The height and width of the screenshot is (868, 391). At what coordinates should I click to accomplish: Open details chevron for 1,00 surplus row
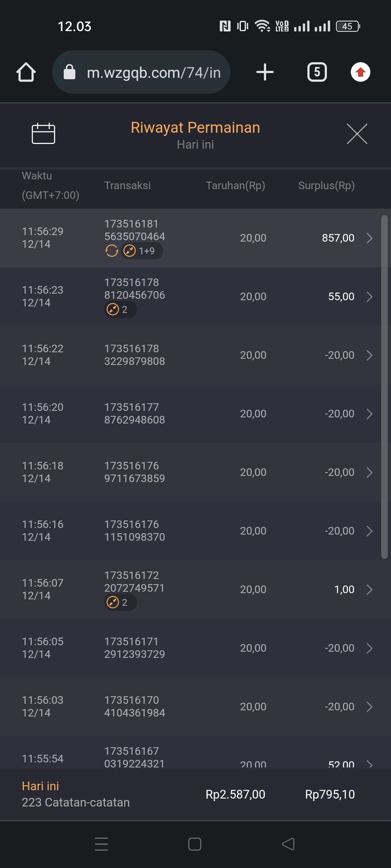tap(369, 590)
